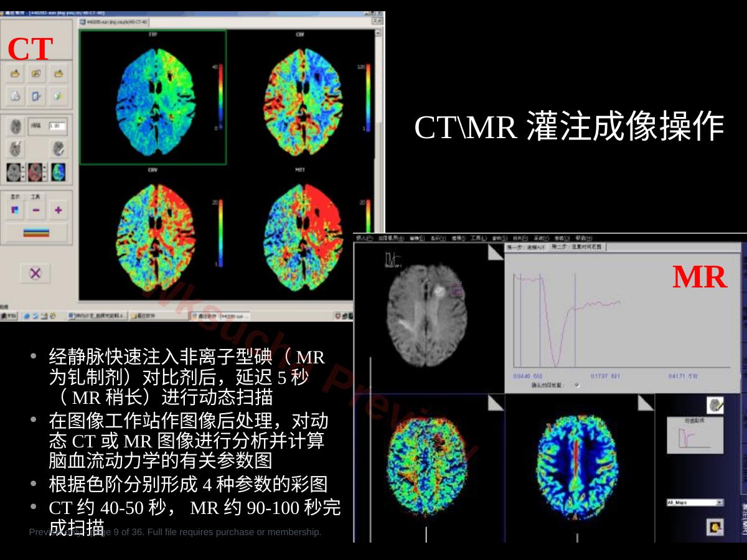The width and height of the screenshot is (747, 560).
Task: Click the CT document tab above the maps
Action: [113, 22]
